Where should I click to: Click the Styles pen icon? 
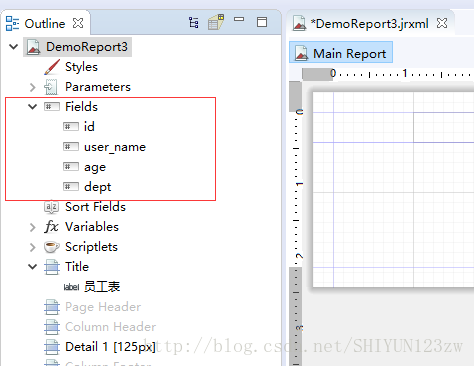(x=52, y=67)
